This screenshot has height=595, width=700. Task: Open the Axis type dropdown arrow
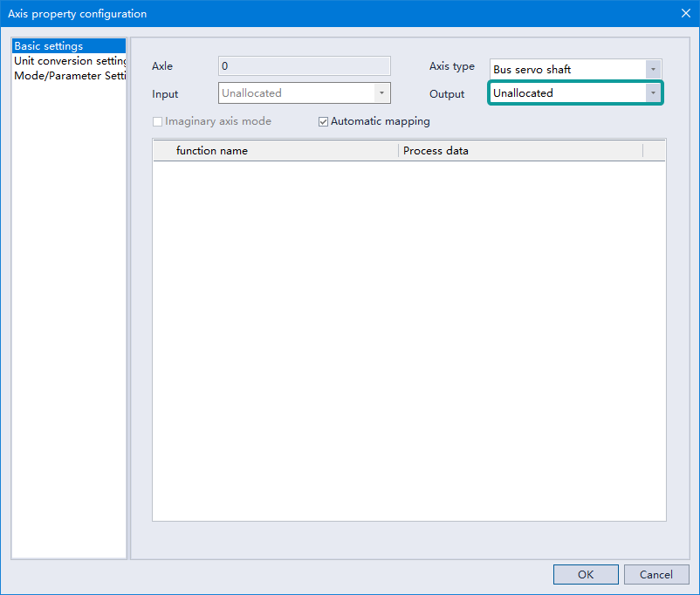pos(652,69)
